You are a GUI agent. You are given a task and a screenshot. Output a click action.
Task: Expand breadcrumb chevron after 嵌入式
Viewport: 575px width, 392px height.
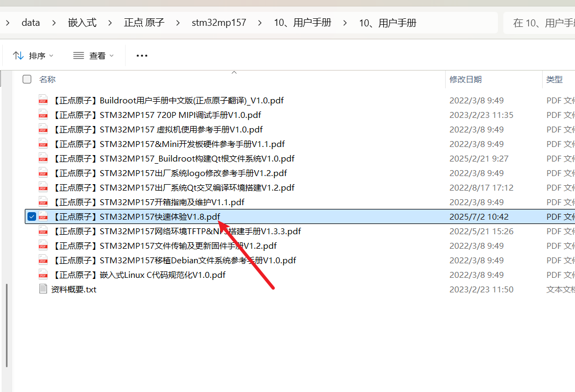pyautogui.click(x=110, y=23)
